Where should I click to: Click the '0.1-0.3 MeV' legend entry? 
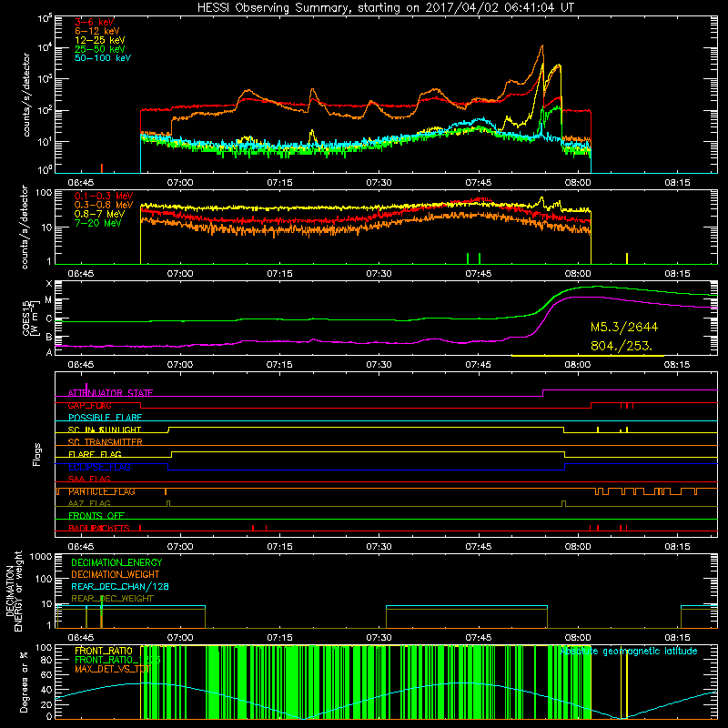click(104, 196)
